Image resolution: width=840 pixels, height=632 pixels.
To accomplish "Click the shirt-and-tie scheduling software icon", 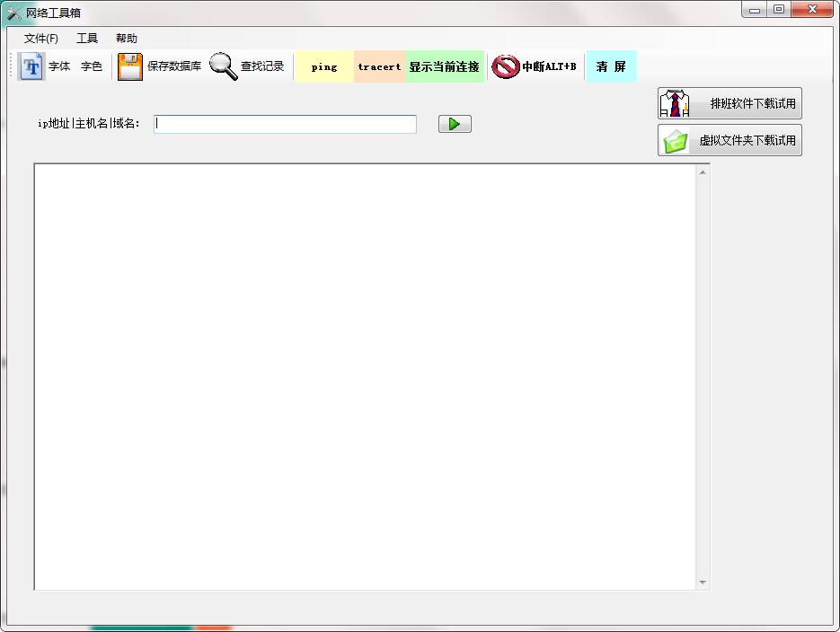I will [x=675, y=103].
